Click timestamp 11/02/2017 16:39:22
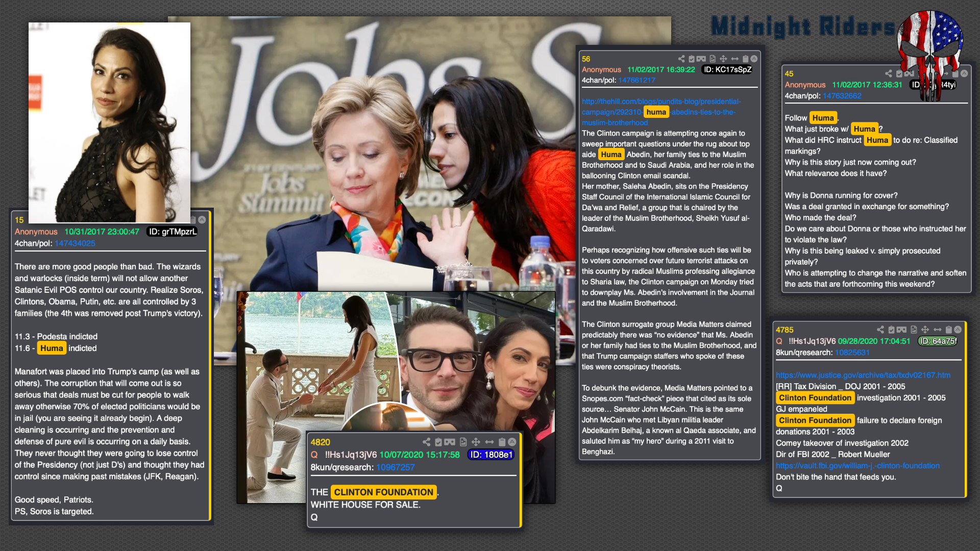Viewport: 980px width, 551px height. point(661,69)
